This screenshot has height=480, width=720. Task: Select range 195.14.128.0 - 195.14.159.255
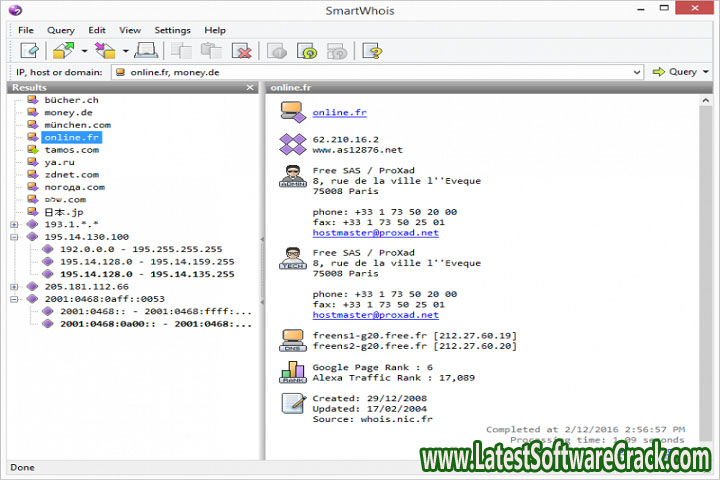pos(147,261)
